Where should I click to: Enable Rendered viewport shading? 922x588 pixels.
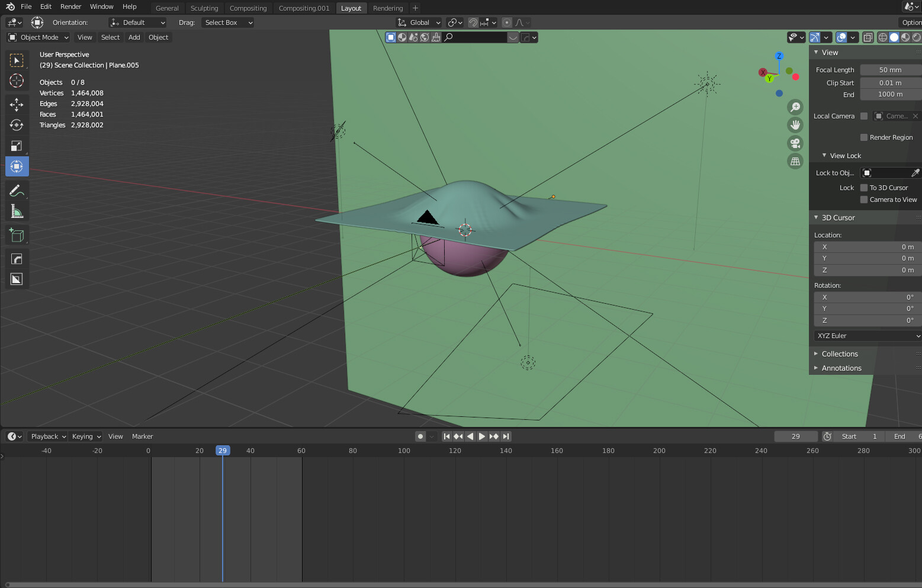point(917,37)
